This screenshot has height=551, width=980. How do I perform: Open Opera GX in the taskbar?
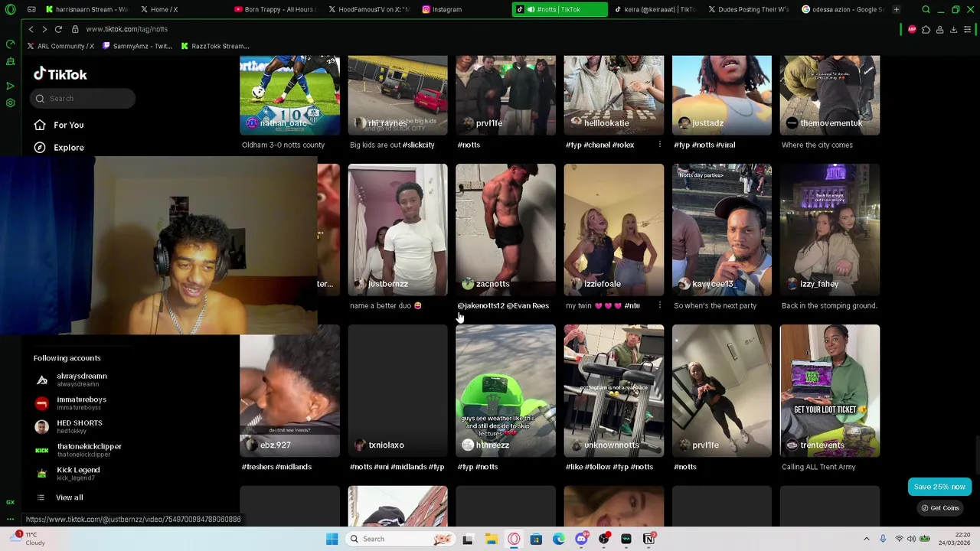(514, 539)
